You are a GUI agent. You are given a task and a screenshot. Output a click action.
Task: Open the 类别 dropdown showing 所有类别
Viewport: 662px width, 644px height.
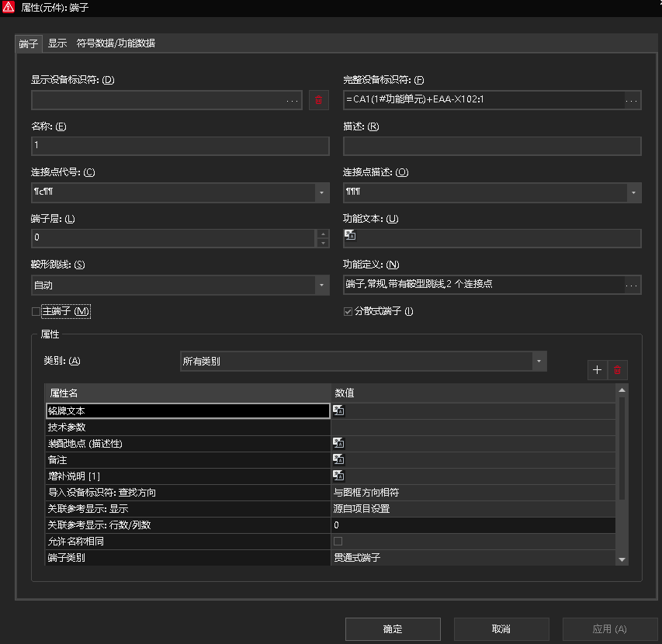[539, 361]
